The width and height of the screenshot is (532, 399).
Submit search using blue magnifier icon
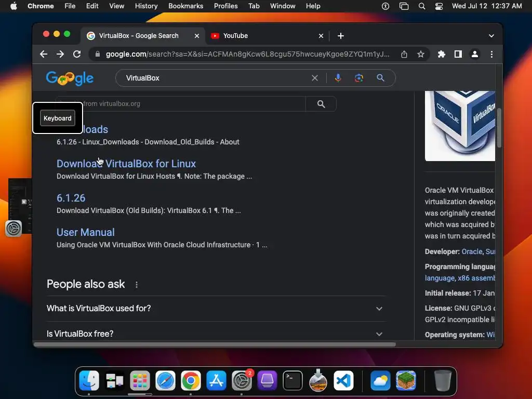click(x=381, y=78)
